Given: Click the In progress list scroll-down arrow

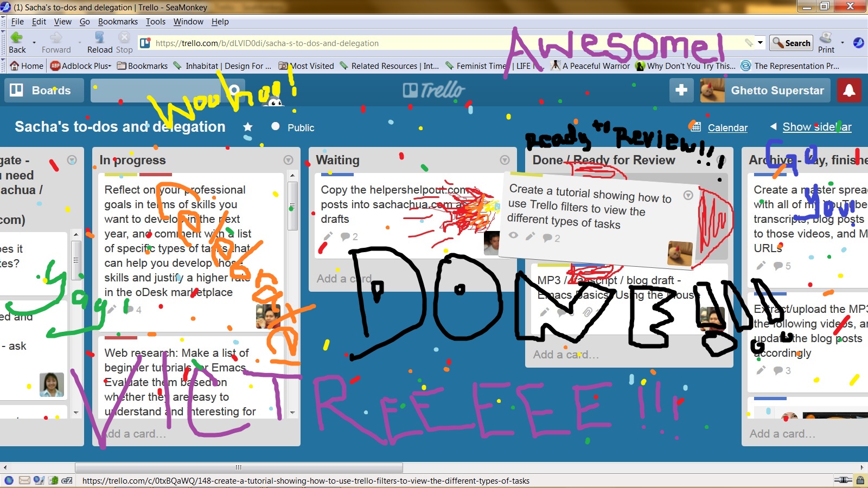Looking at the screenshot, I should tap(292, 413).
